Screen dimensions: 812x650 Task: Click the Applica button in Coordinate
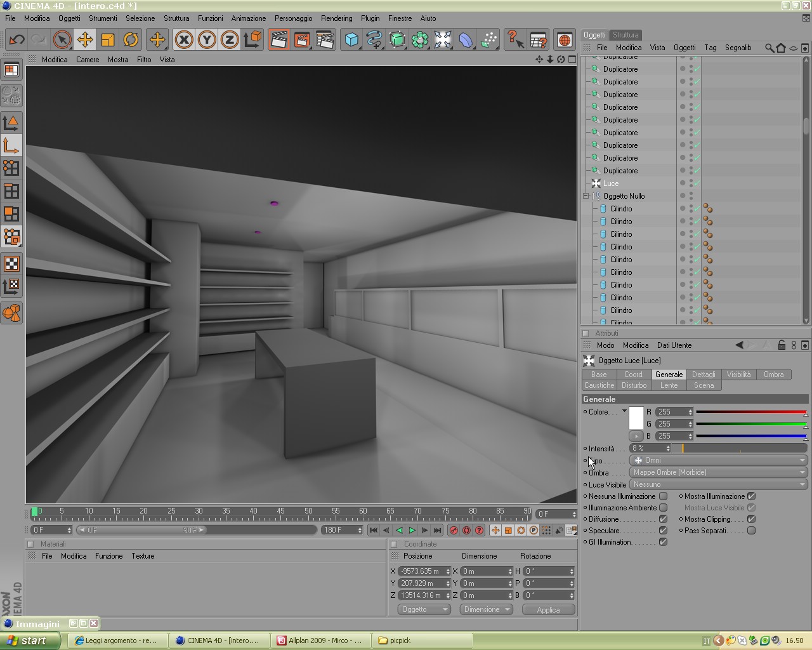(548, 609)
